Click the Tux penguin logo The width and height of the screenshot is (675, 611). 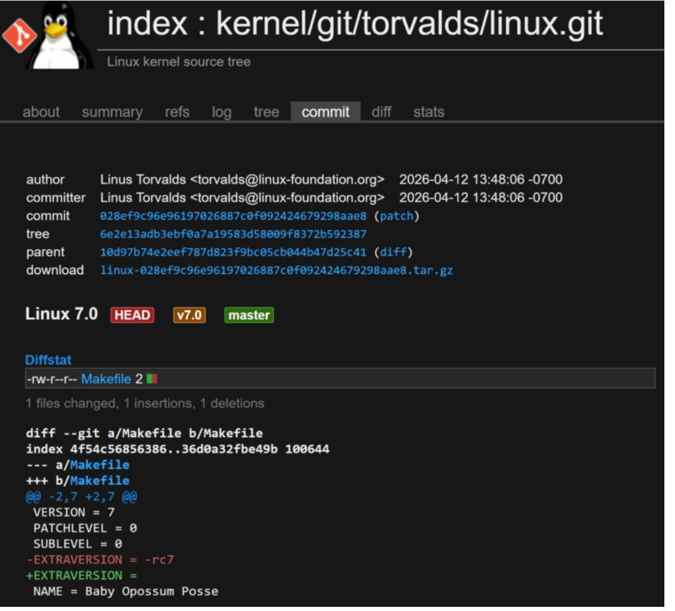(x=60, y=37)
